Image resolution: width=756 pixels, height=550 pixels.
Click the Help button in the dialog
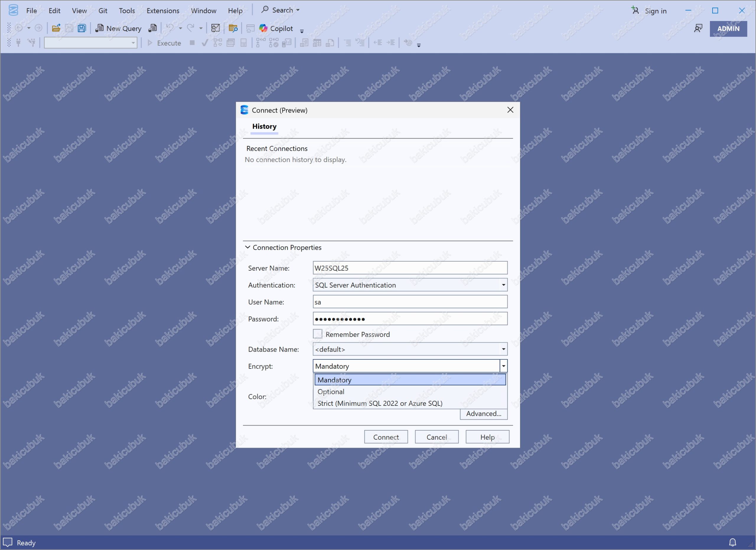tap(487, 437)
